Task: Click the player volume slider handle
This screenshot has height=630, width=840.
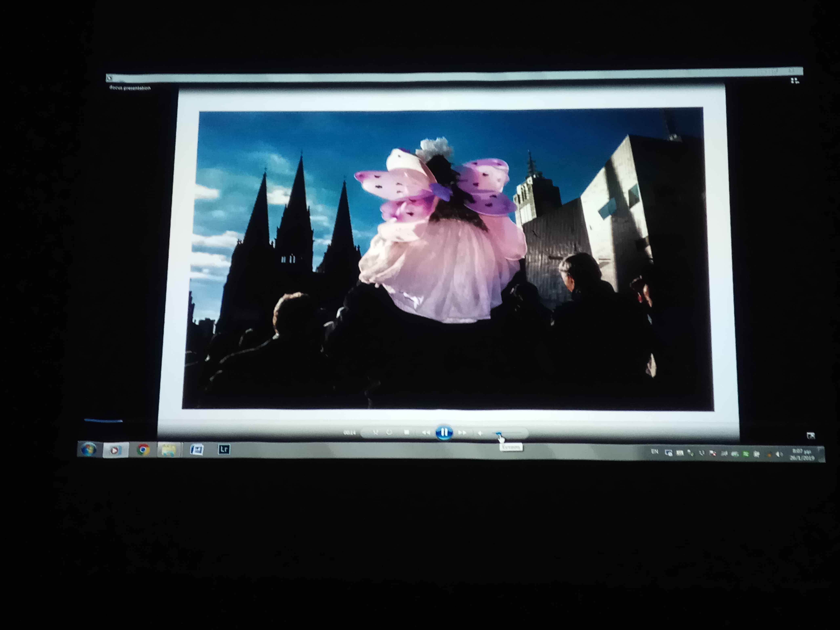Action: coord(499,433)
